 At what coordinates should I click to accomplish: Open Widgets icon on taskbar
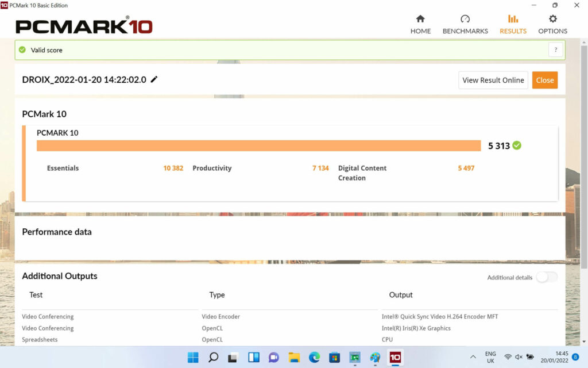click(254, 357)
